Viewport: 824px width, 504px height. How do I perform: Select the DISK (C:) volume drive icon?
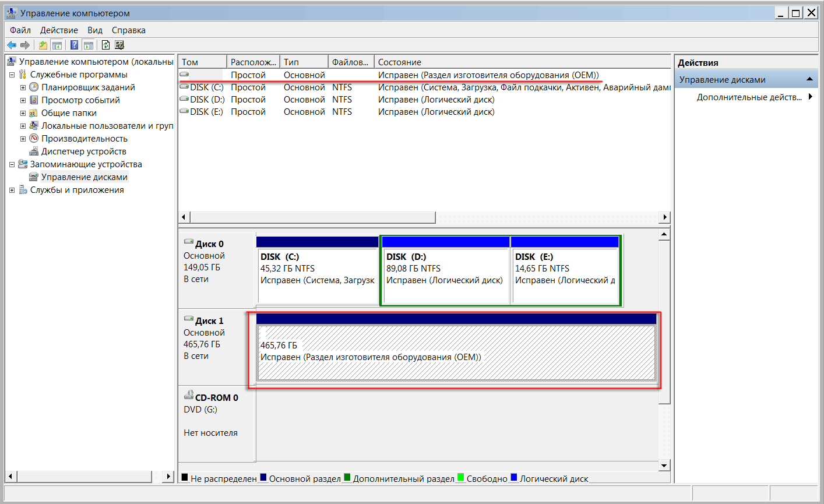184,87
